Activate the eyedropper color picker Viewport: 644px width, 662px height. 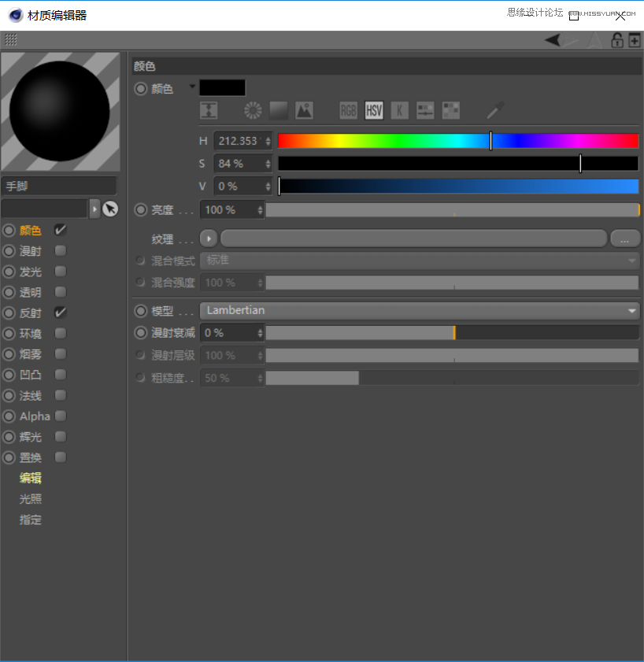pyautogui.click(x=494, y=110)
